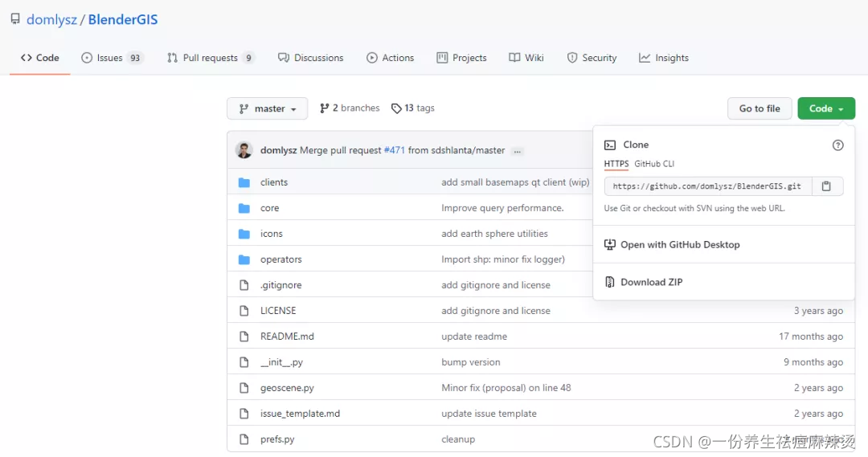Open the operators folder
The image size is (868, 457).
coord(281,259)
